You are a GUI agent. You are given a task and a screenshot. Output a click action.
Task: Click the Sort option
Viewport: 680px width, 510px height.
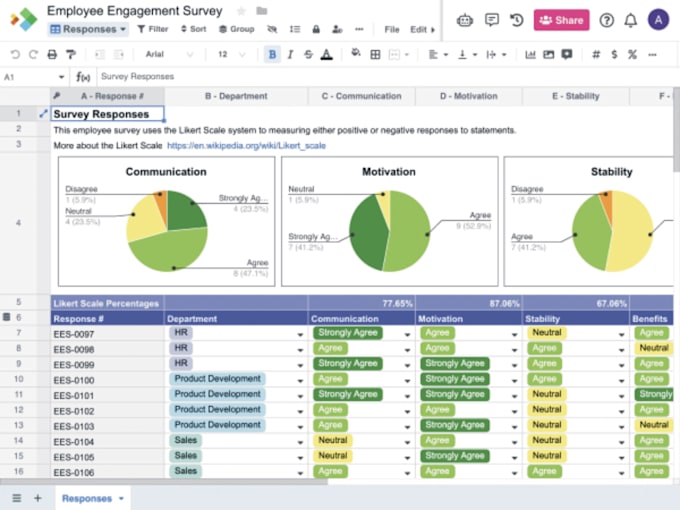(x=193, y=29)
